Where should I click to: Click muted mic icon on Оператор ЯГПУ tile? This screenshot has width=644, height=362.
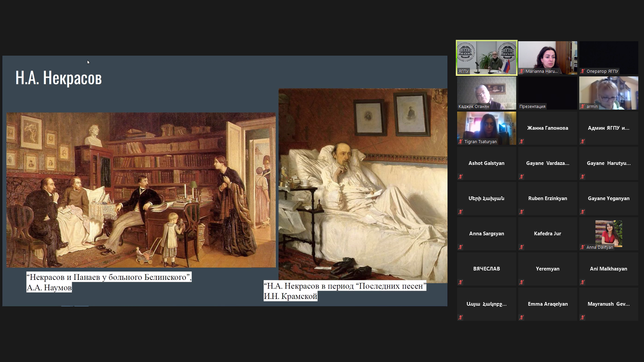(583, 71)
